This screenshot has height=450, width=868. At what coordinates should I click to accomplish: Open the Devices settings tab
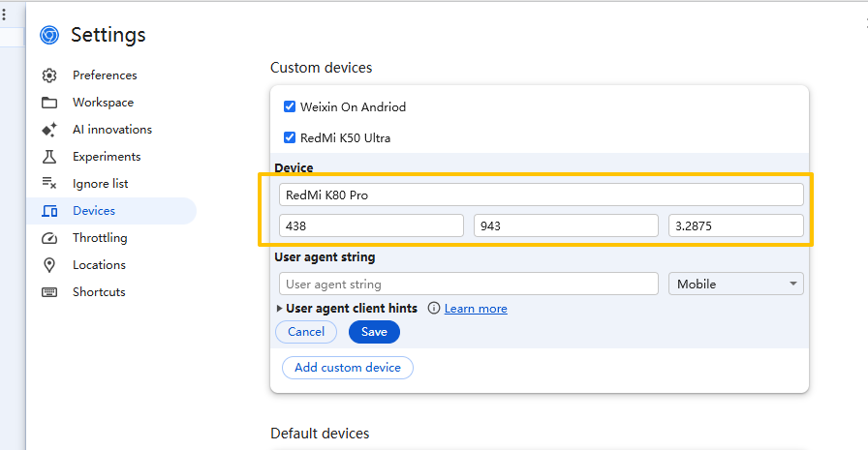(x=94, y=211)
